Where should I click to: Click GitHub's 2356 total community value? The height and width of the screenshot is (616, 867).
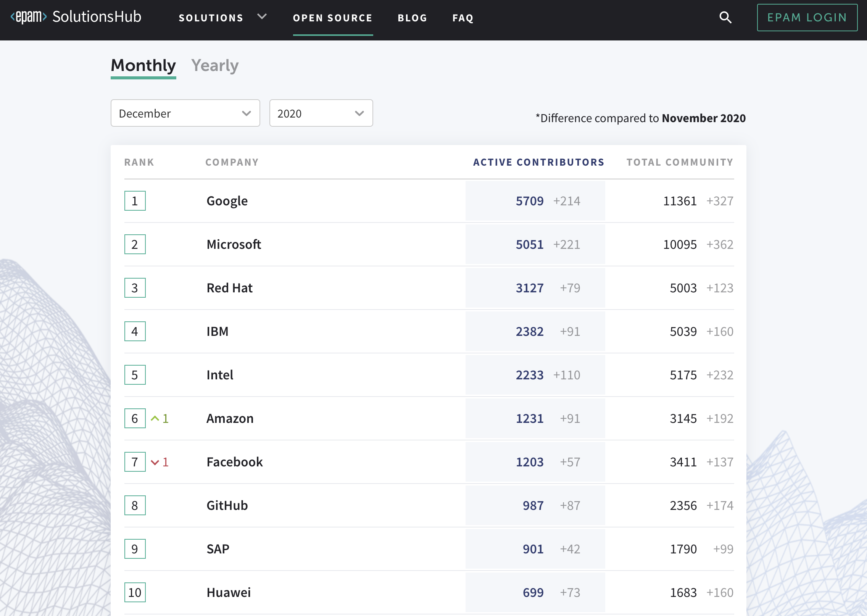pyautogui.click(x=683, y=505)
